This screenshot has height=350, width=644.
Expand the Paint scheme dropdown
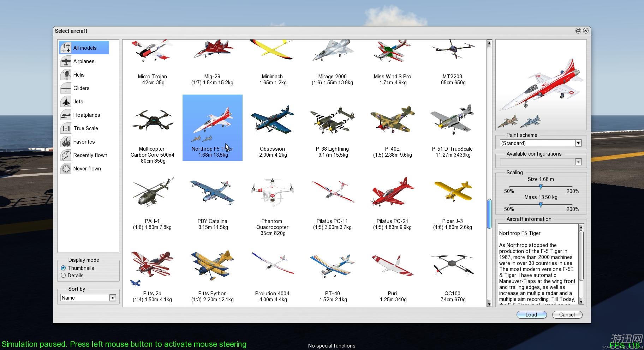pos(541,143)
